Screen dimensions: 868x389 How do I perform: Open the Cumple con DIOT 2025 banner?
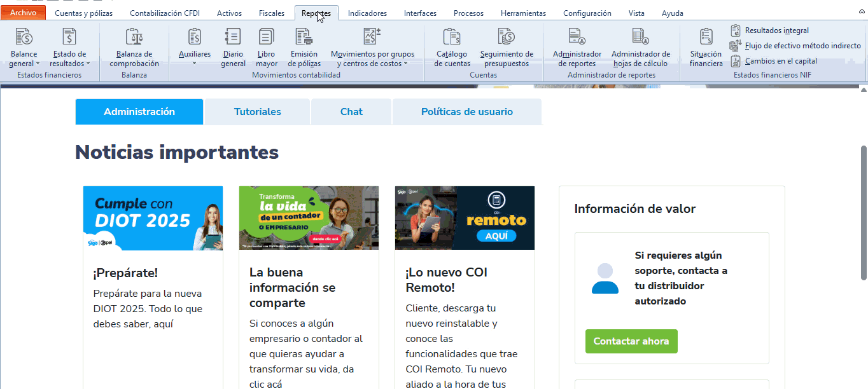coord(153,218)
